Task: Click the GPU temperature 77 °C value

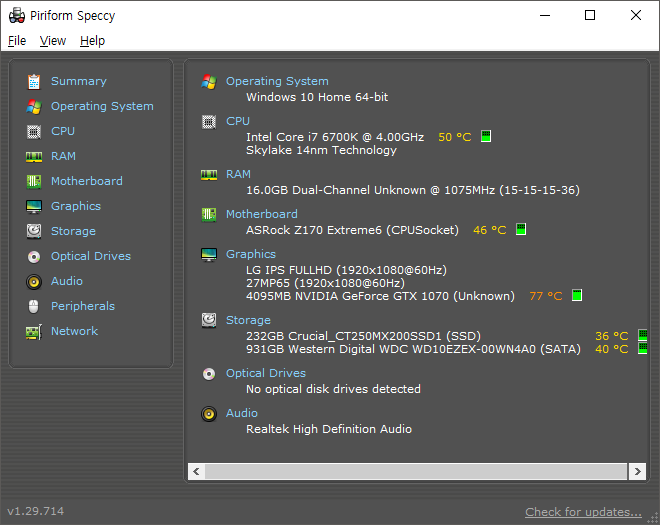Action: point(546,296)
